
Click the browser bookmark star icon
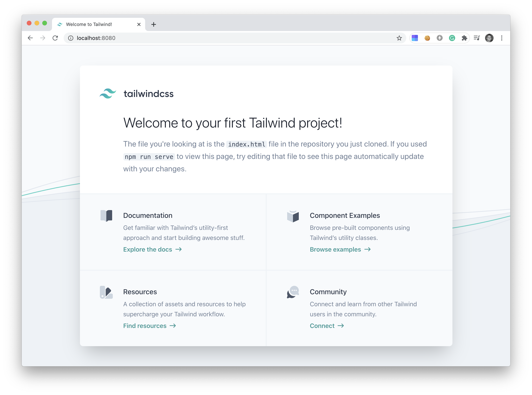point(399,37)
